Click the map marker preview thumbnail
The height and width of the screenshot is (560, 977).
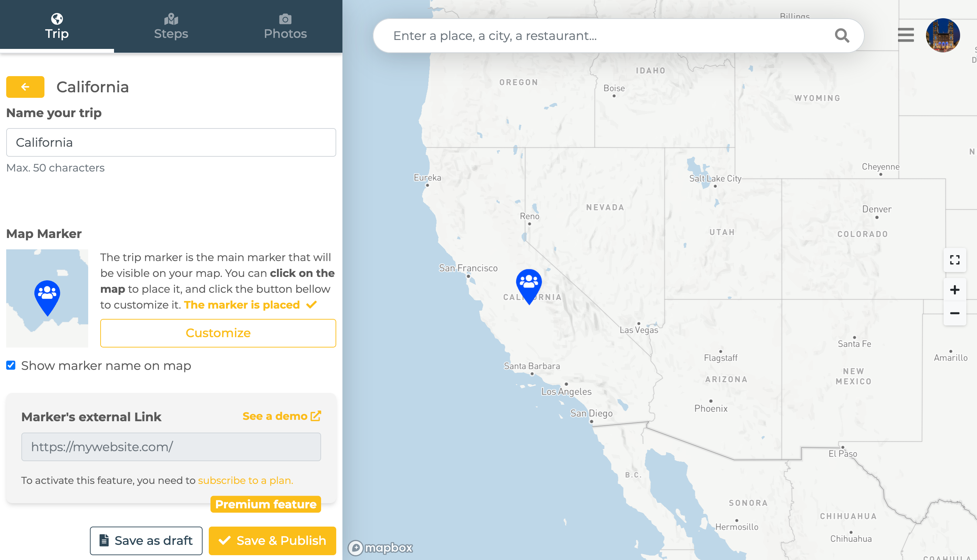click(x=47, y=298)
